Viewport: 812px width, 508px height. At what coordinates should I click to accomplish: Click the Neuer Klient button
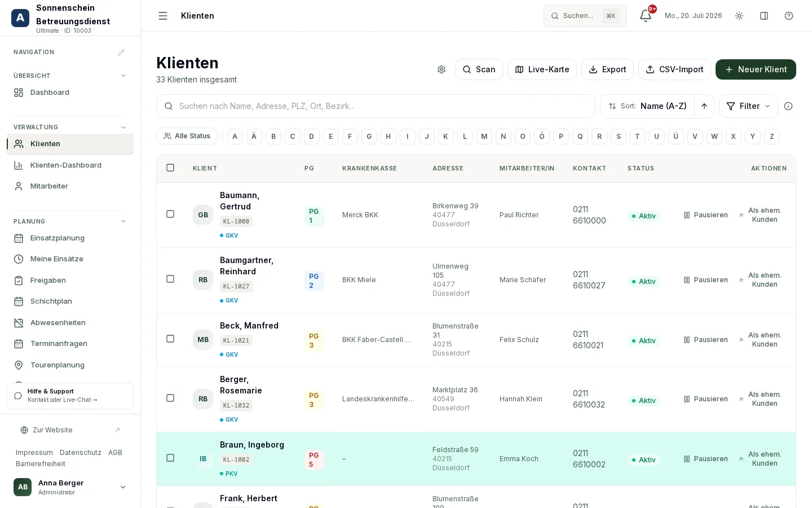click(x=756, y=69)
